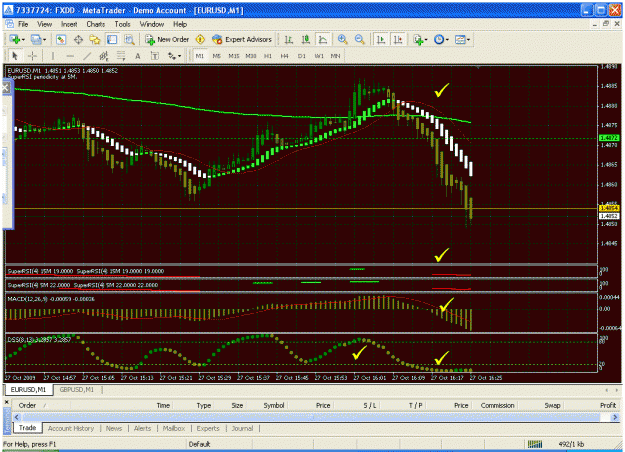Open the File menu
Screen dimensions: 625x452
(x=23, y=24)
